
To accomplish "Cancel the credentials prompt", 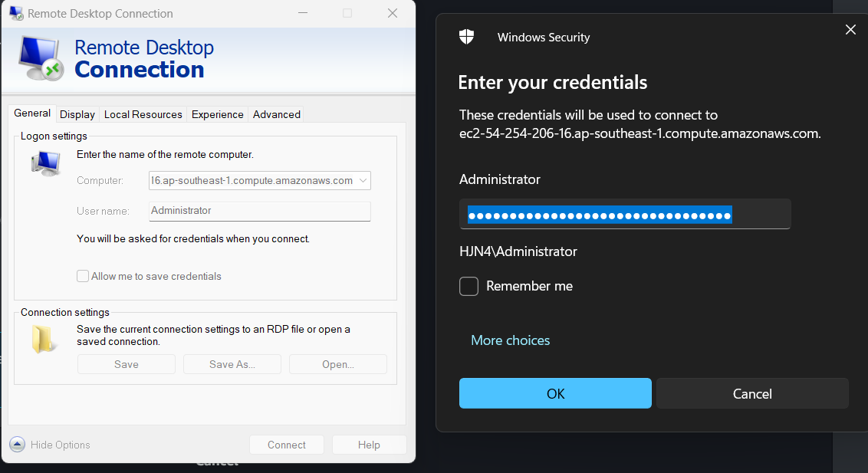I will (751, 393).
